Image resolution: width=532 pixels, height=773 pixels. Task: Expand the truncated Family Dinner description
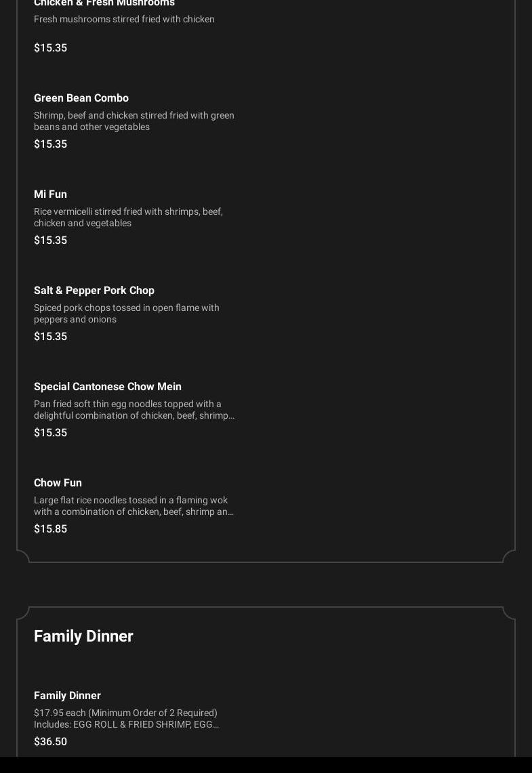tap(126, 718)
